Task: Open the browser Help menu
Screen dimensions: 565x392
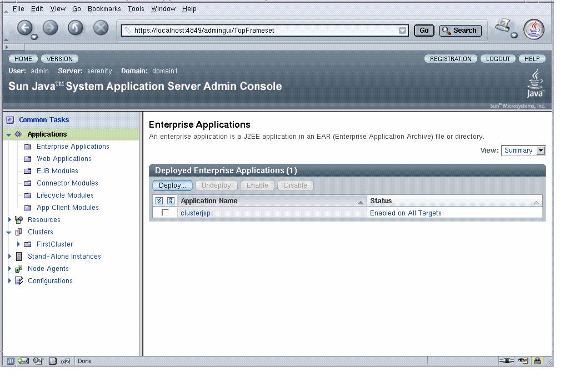Action: tap(189, 9)
